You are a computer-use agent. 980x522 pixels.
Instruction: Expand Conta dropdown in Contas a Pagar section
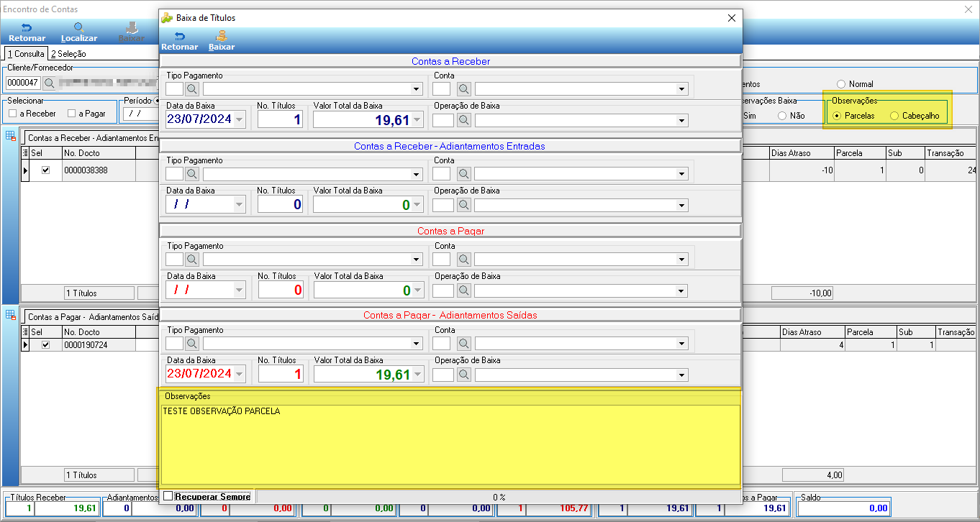[682, 260]
